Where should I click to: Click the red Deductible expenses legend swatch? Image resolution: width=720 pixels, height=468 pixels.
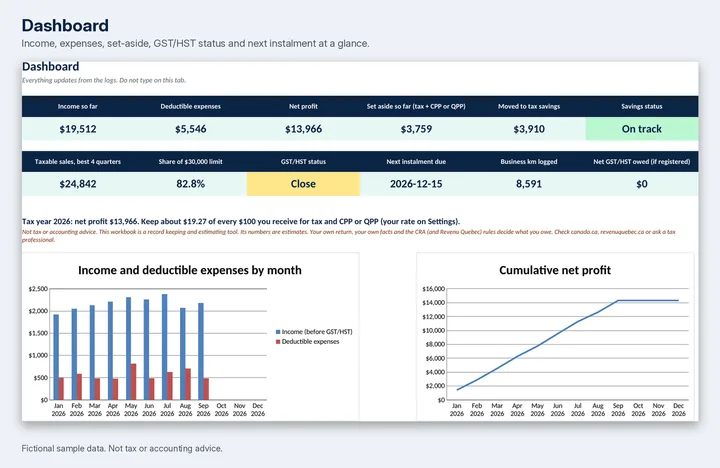click(278, 342)
